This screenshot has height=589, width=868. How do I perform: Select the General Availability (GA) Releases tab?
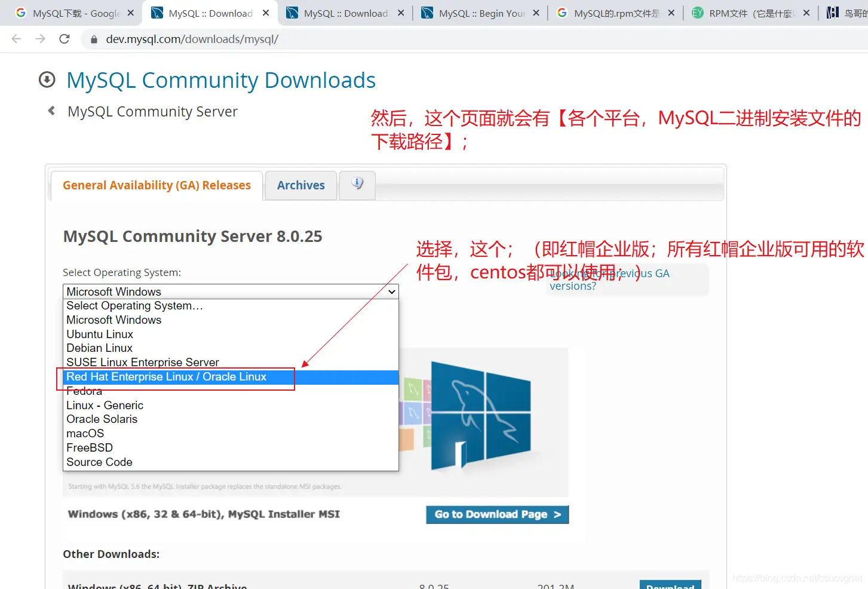pos(157,185)
